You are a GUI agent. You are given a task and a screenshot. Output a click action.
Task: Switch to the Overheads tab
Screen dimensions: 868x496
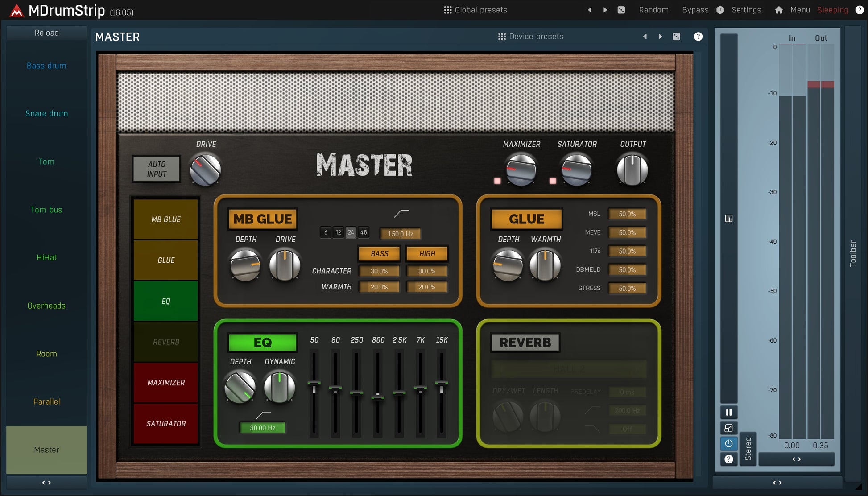(x=46, y=306)
